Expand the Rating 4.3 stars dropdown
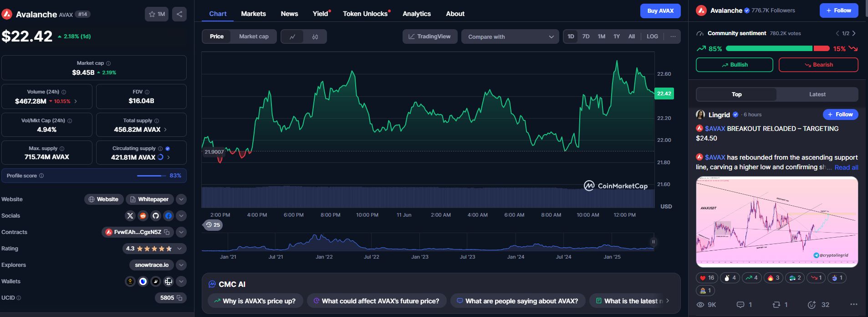The image size is (868, 317). 179,249
